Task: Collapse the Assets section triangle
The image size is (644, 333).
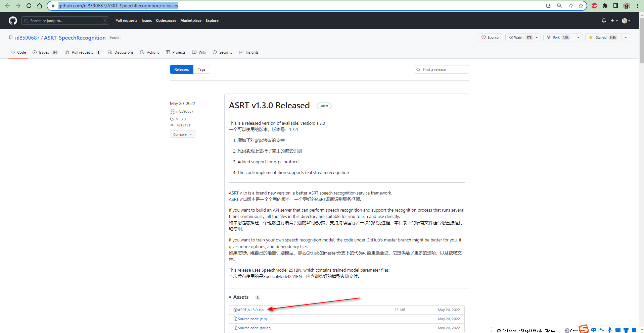Action: (230, 297)
